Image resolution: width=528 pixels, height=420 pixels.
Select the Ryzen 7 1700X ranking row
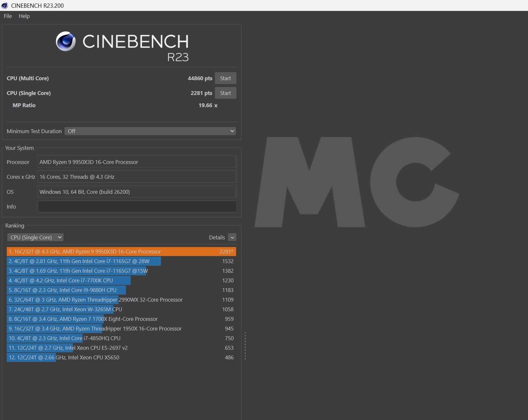(121, 319)
